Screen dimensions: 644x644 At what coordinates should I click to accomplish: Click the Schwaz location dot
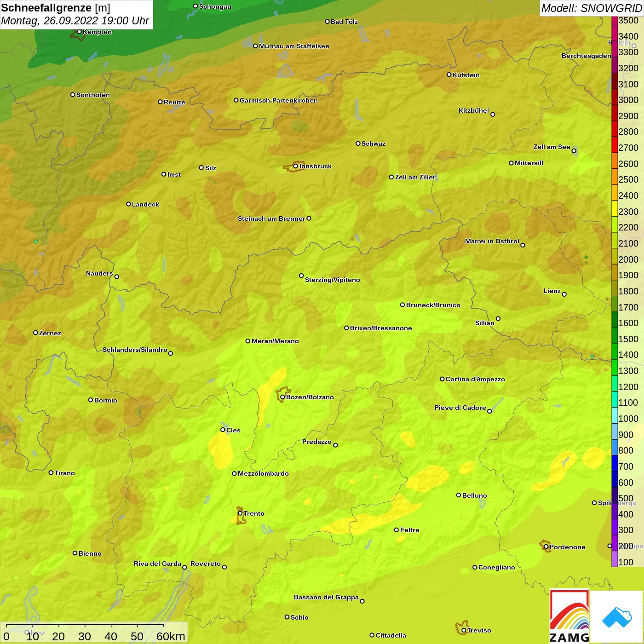tap(358, 144)
